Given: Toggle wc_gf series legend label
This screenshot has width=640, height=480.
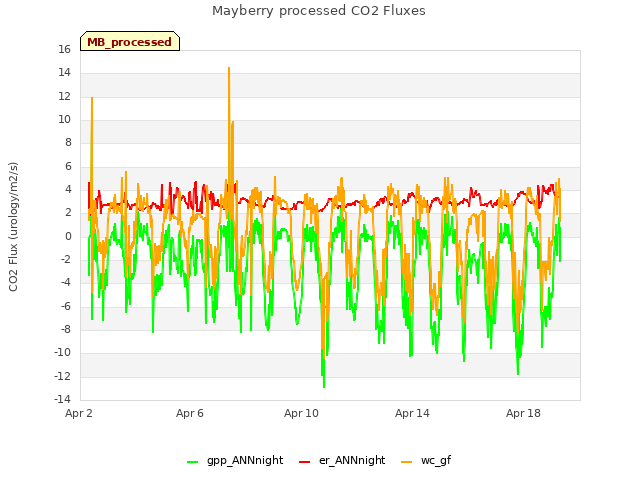Looking at the screenshot, I should coord(436,460).
